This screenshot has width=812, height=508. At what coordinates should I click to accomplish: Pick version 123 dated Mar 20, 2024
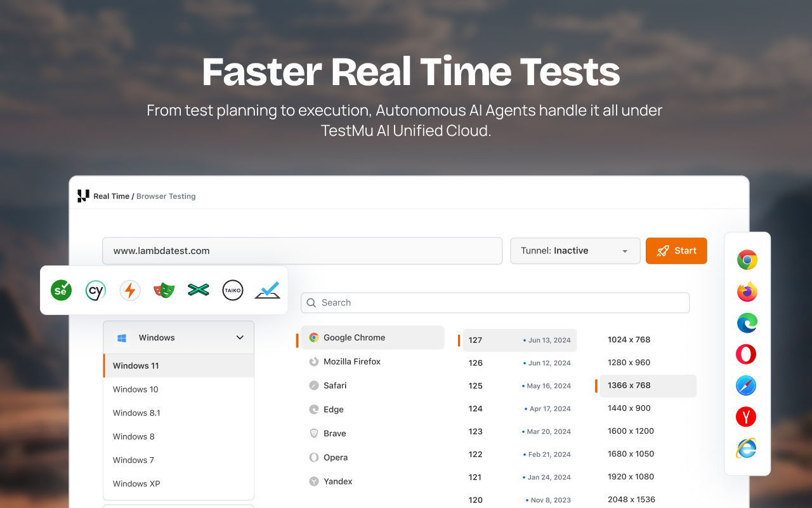pos(520,432)
